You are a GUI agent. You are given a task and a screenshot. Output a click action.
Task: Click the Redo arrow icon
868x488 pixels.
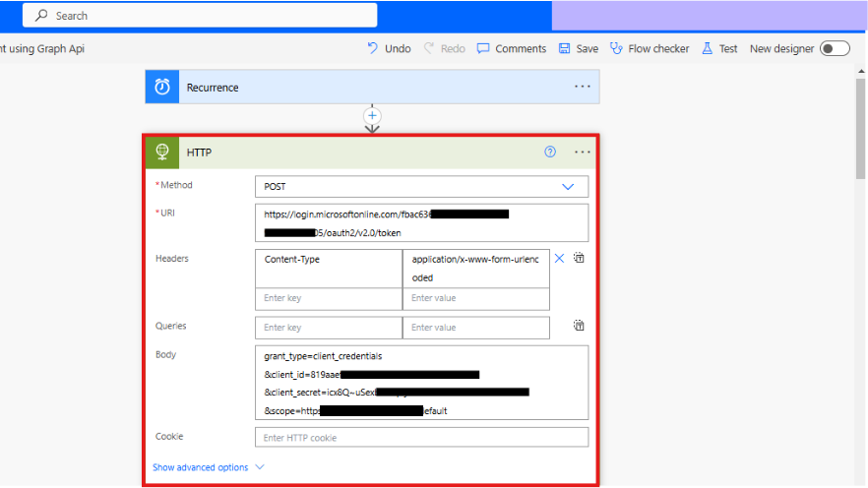[429, 48]
